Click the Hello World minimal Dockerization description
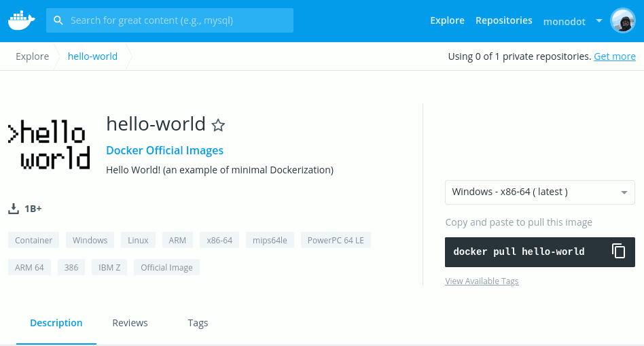The width and height of the screenshot is (644, 346). [219, 170]
